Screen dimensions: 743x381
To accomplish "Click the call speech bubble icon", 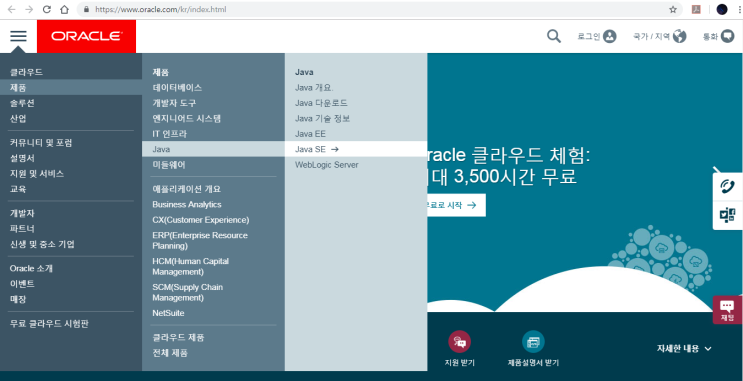I will pyautogui.click(x=727, y=36).
